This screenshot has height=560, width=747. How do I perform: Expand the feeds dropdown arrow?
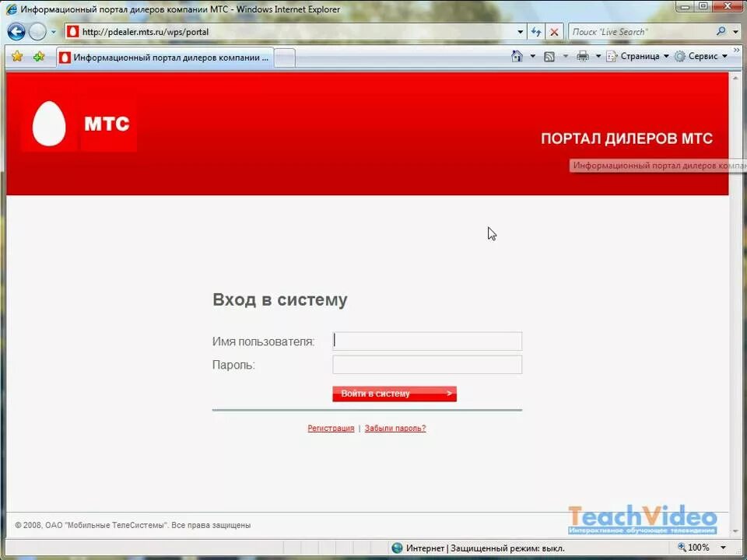click(566, 56)
